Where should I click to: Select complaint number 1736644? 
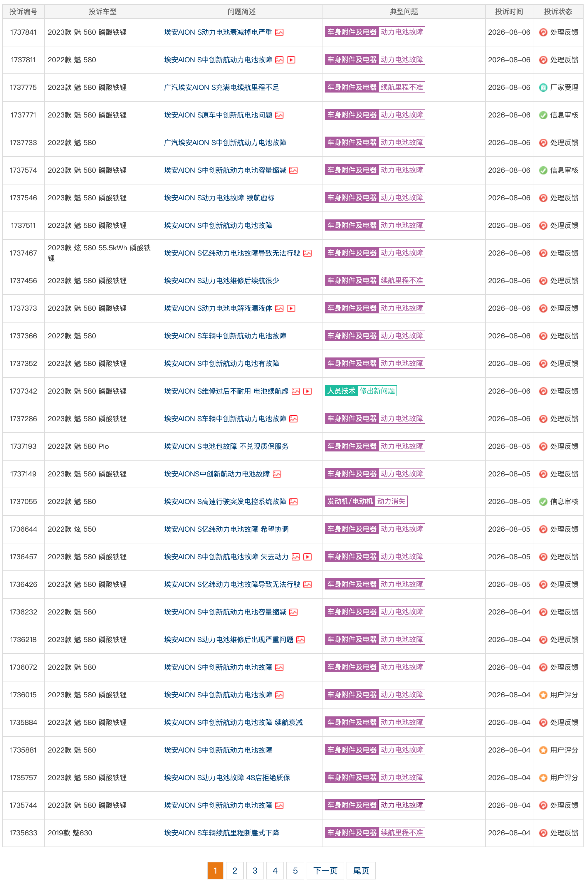coord(23,529)
